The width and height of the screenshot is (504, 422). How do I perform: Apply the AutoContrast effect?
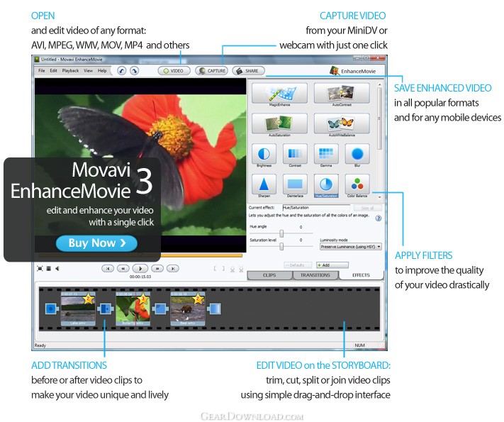pyautogui.click(x=342, y=94)
